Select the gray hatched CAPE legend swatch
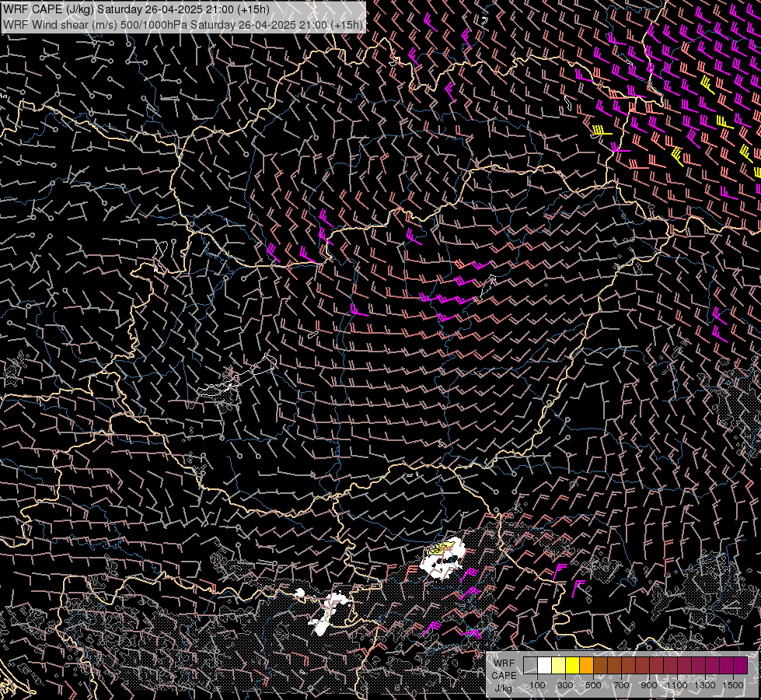 click(x=530, y=665)
